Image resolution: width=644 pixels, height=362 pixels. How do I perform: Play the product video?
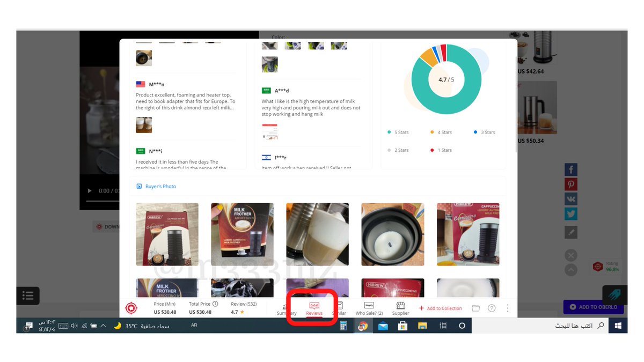tap(90, 191)
